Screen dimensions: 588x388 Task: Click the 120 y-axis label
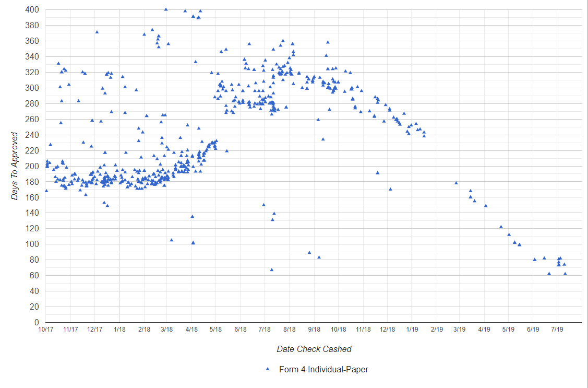click(x=32, y=229)
